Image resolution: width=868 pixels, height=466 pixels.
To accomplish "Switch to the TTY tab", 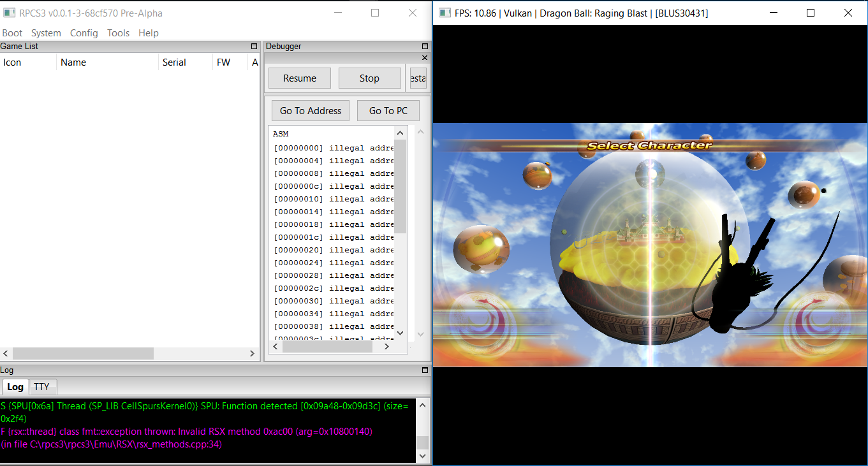I will tap(42, 386).
